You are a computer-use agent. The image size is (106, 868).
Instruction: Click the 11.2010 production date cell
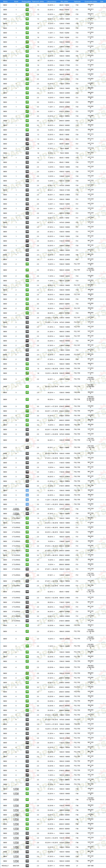(x=51, y=24)
